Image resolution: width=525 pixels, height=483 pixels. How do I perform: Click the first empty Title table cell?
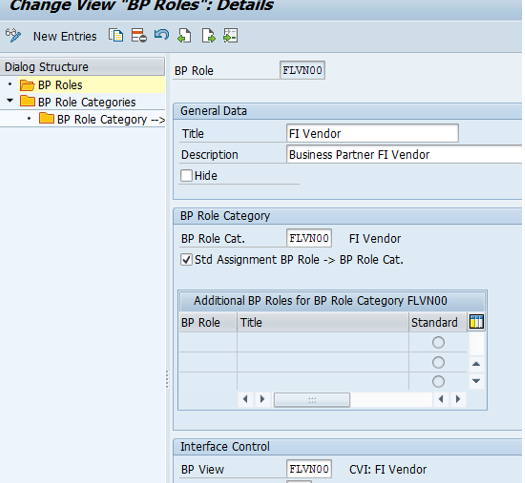323,342
